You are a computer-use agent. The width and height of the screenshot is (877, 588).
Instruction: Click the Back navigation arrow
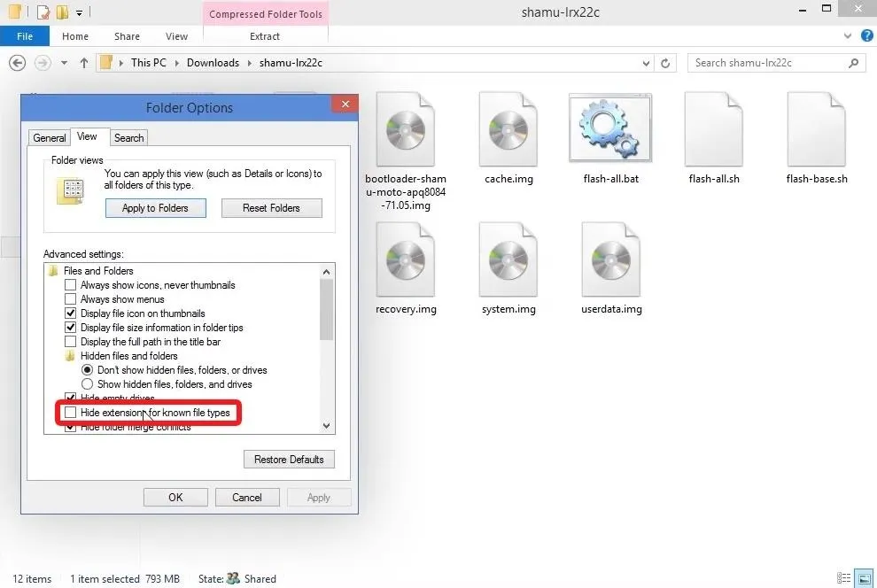tap(18, 63)
